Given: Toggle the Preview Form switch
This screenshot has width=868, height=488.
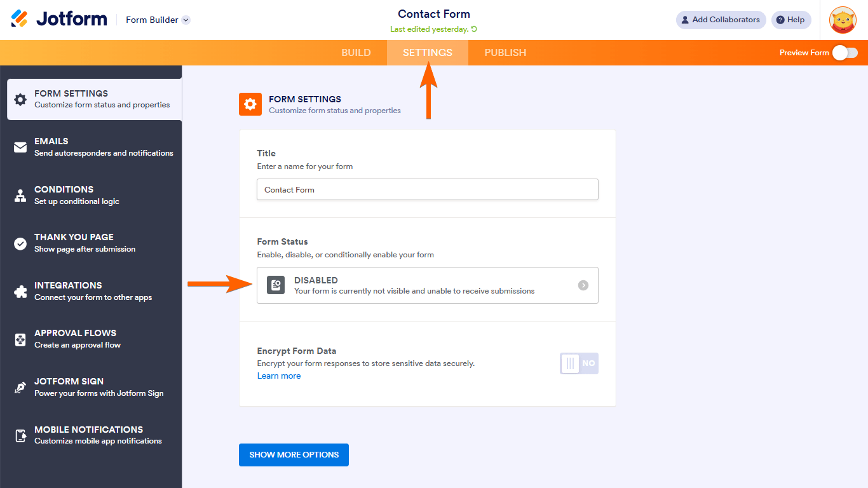Looking at the screenshot, I should click(x=845, y=53).
